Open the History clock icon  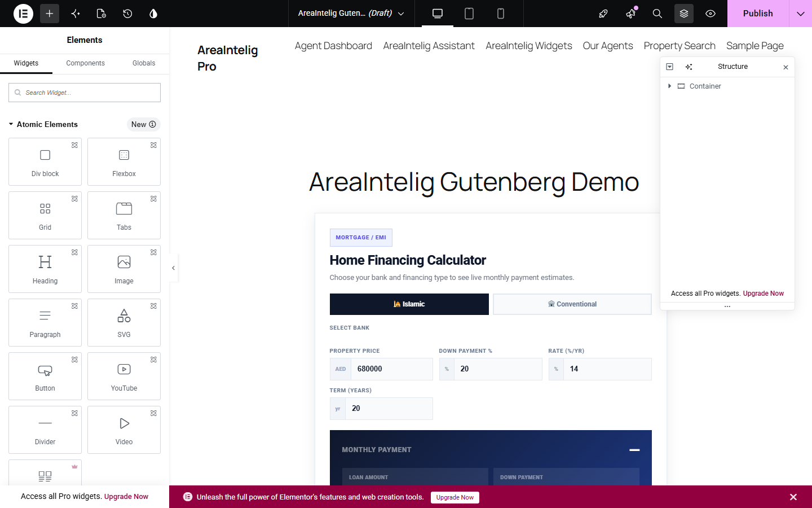tap(127, 14)
